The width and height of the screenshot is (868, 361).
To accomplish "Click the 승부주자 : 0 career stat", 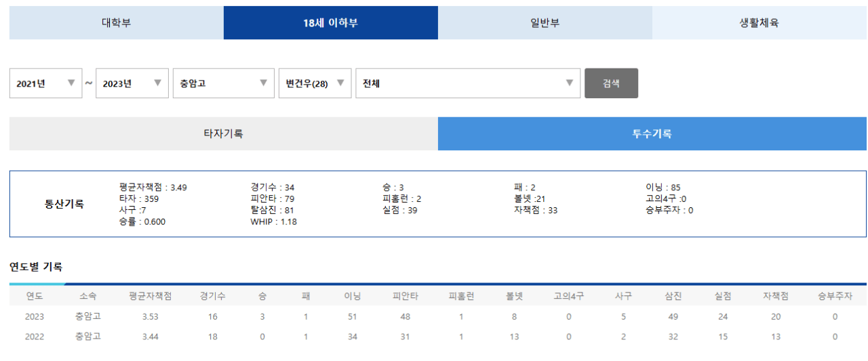I will click(x=669, y=210).
